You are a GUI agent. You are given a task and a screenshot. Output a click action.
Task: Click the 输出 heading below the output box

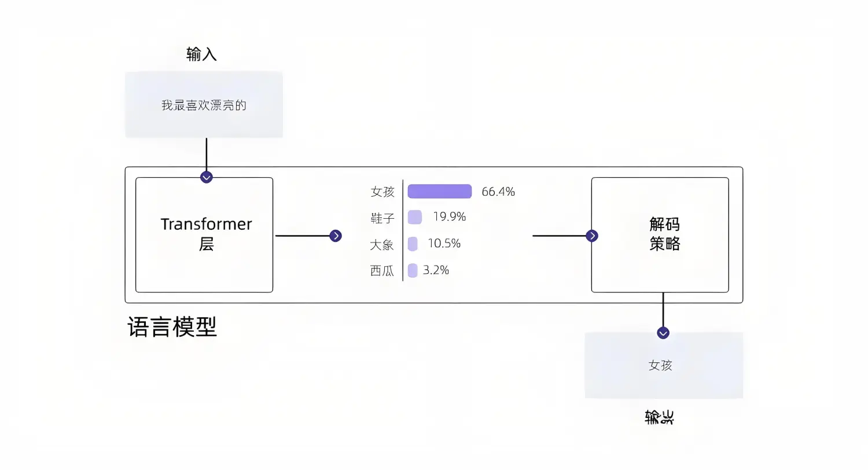pos(660,417)
